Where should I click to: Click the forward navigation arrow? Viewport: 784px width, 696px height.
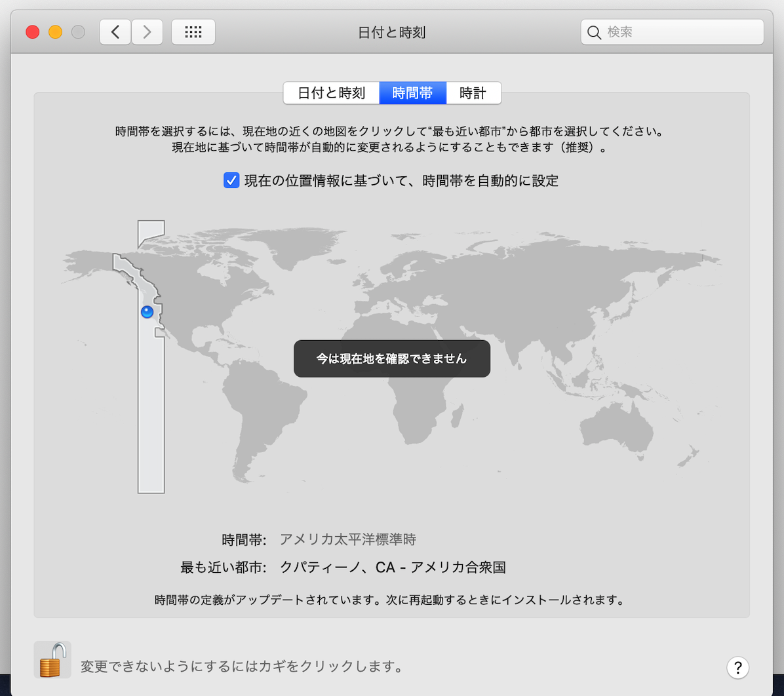[x=147, y=32]
